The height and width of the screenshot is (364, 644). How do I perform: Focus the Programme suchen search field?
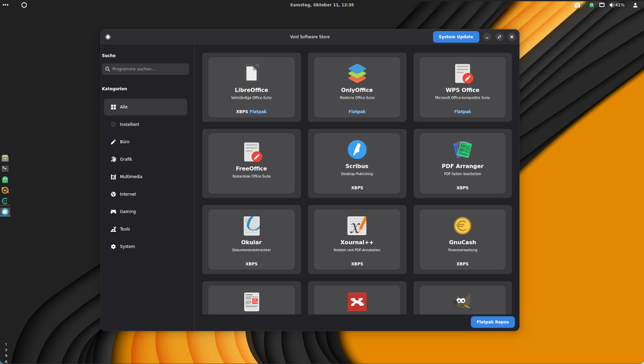pyautogui.click(x=145, y=69)
